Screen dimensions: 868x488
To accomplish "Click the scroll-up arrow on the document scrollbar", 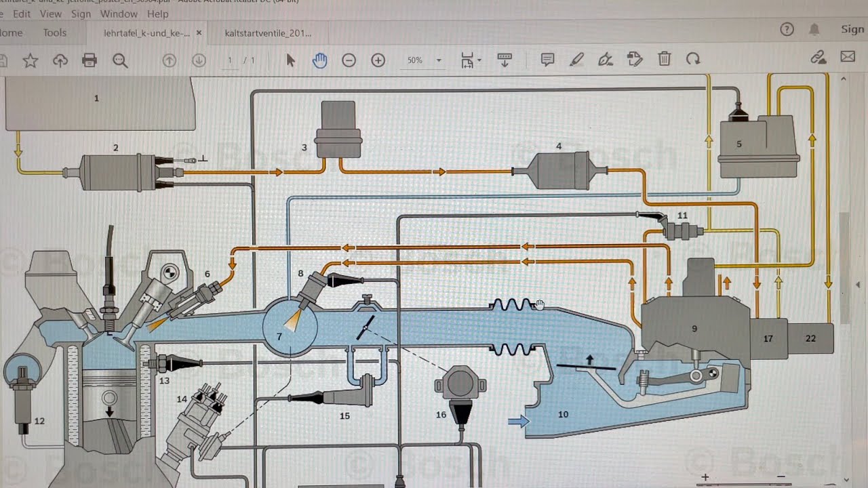I will (844, 79).
